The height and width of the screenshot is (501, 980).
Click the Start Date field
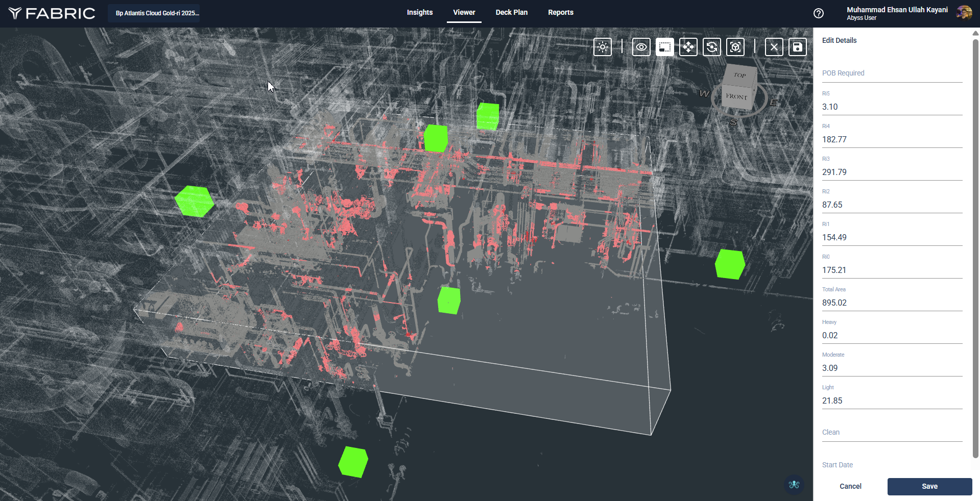tap(892, 465)
